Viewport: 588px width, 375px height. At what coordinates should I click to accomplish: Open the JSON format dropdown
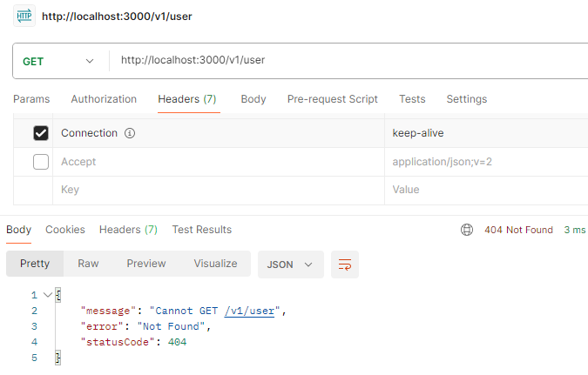[290, 264]
